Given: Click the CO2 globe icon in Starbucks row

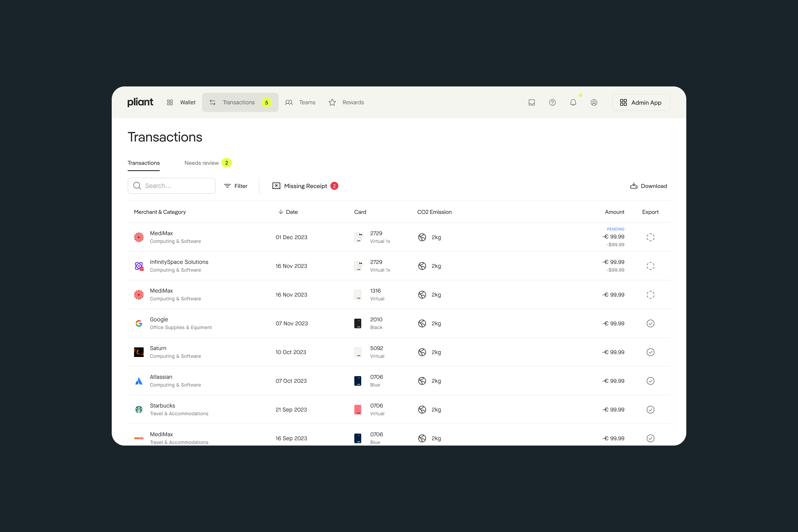Looking at the screenshot, I should tap(422, 410).
